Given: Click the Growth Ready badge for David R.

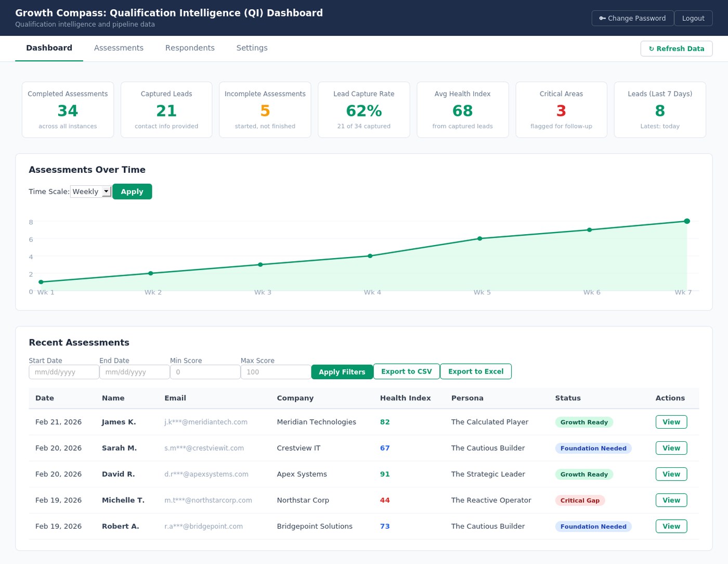Looking at the screenshot, I should (584, 474).
